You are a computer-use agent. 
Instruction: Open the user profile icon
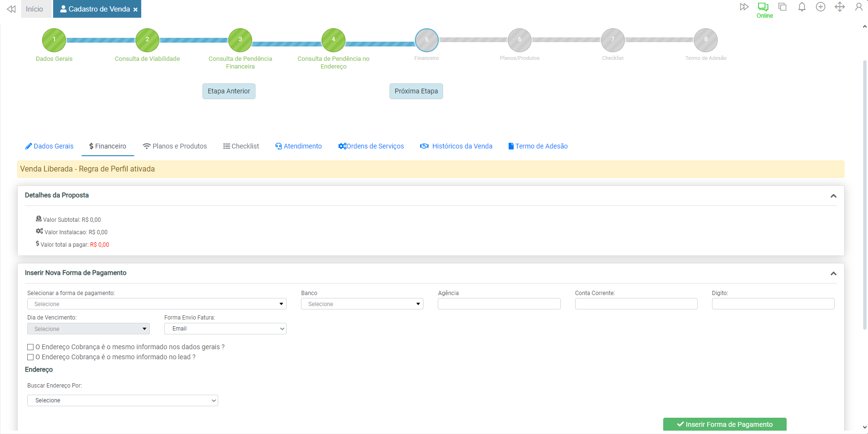(859, 7)
